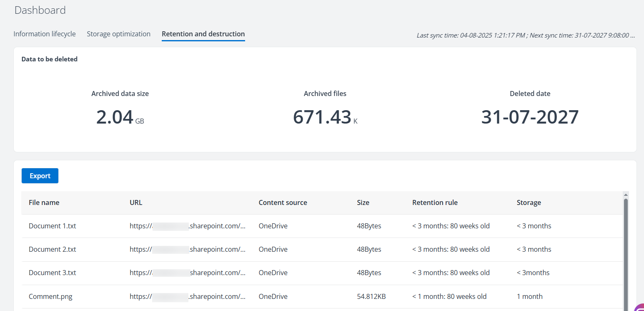Click the Archived data size value
The width and height of the screenshot is (644, 311).
point(120,117)
